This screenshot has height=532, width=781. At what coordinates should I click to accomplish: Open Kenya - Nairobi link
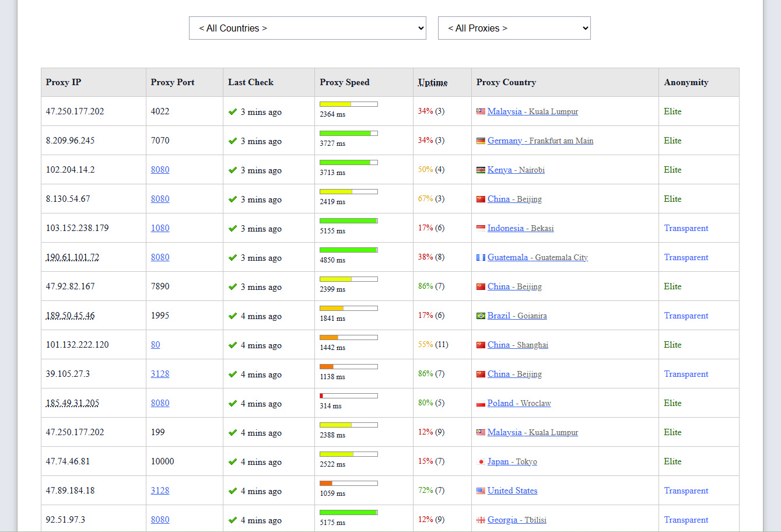click(x=516, y=170)
